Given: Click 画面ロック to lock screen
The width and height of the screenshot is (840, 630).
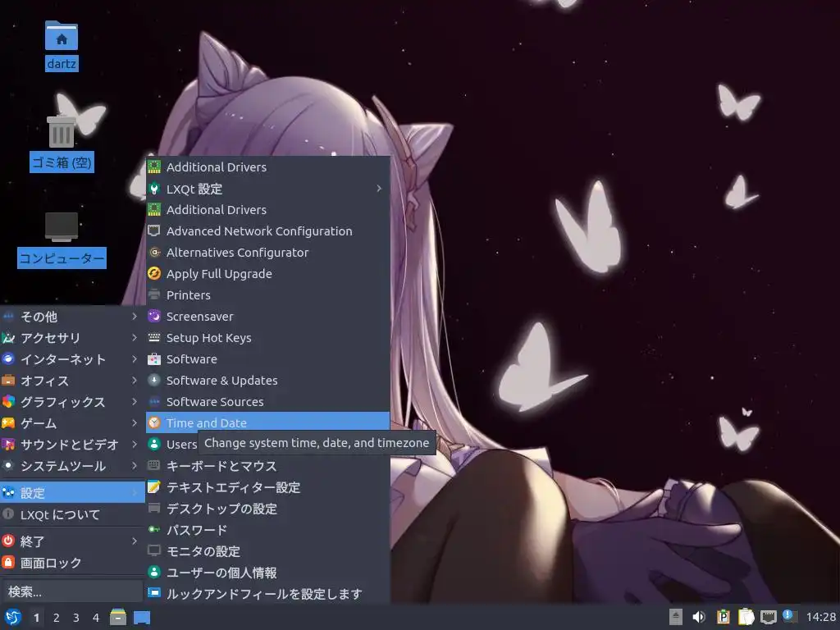Looking at the screenshot, I should coord(72,563).
